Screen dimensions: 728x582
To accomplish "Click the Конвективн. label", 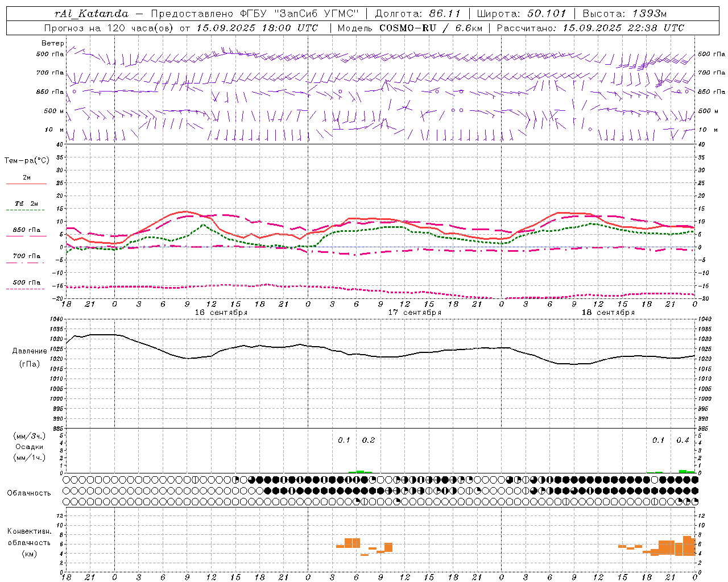I will [x=30, y=531].
